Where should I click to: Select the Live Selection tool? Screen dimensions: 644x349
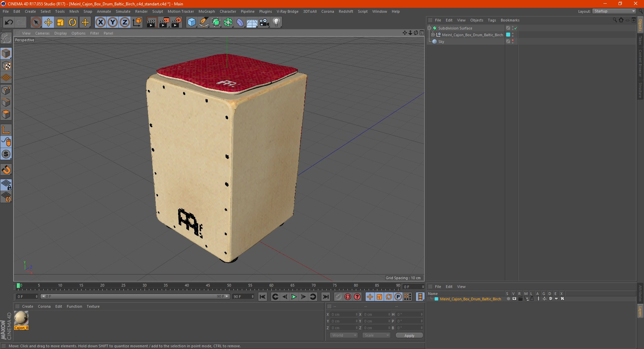click(36, 22)
